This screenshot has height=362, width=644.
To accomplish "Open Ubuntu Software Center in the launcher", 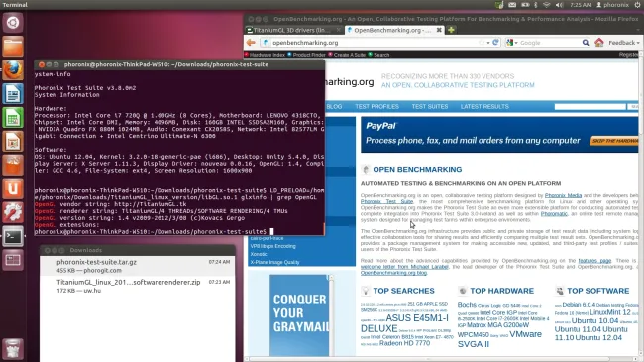I will pos(13,166).
